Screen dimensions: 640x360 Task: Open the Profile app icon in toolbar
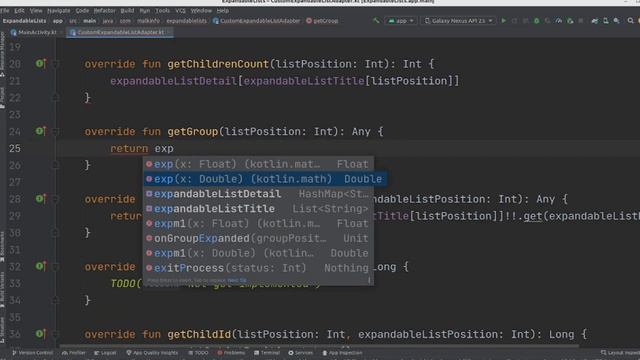558,20
